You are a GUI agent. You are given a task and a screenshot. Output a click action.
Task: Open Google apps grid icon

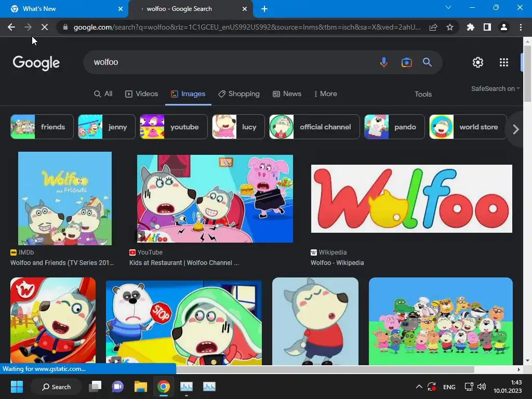click(504, 62)
